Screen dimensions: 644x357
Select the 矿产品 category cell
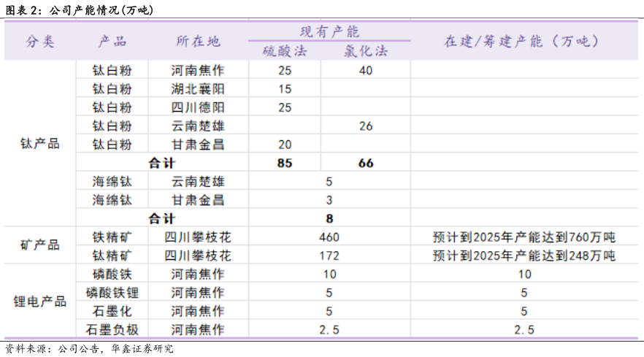[x=39, y=245]
